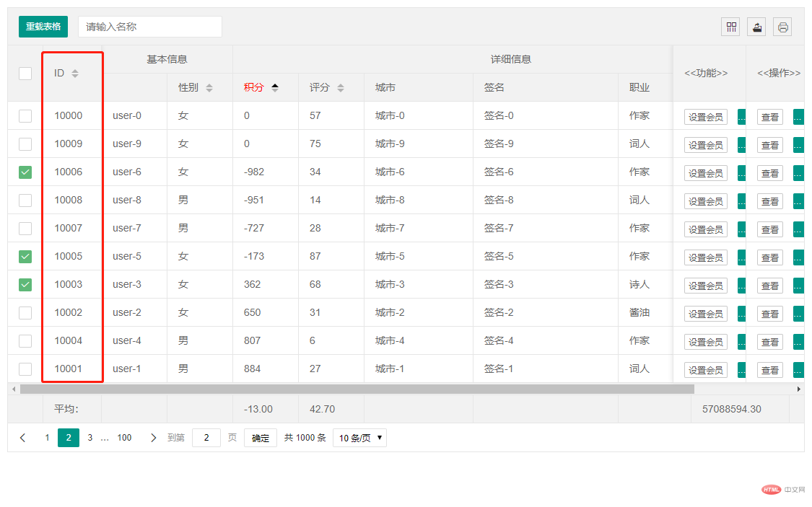Select current page 2 in pagination
812x507 pixels.
coord(69,438)
